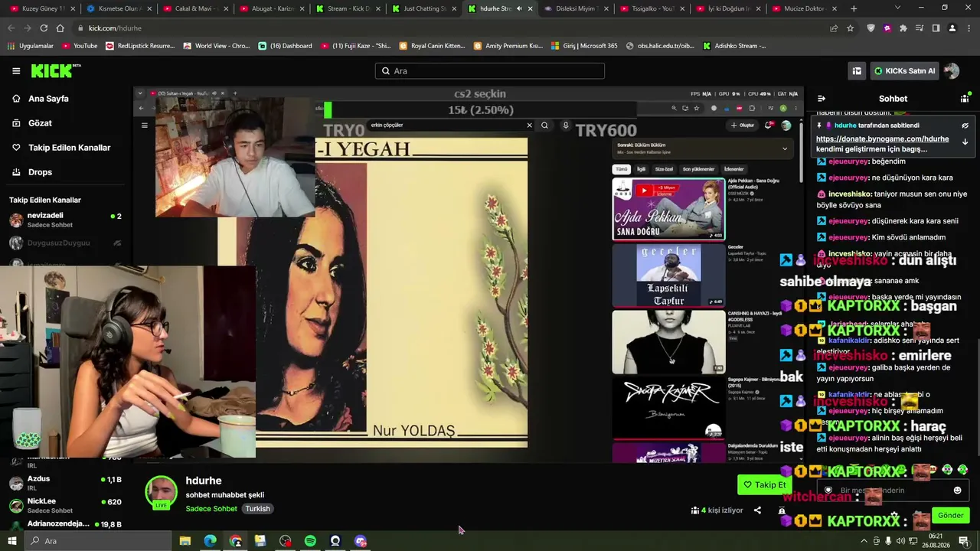Switch to the Kuzey Güney browser tab
The width and height of the screenshot is (980, 551).
point(43,8)
